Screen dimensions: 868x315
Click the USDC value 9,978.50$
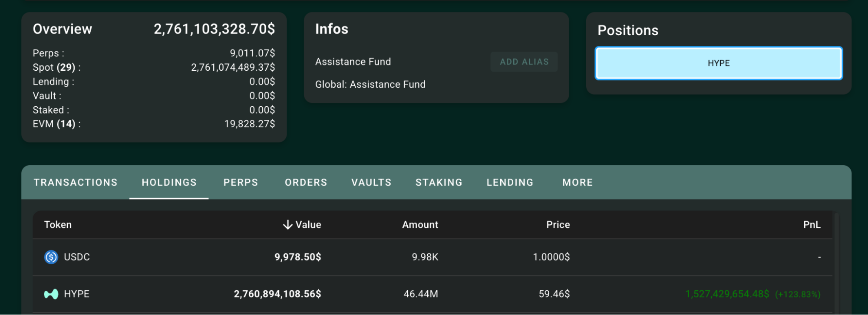pyautogui.click(x=298, y=257)
